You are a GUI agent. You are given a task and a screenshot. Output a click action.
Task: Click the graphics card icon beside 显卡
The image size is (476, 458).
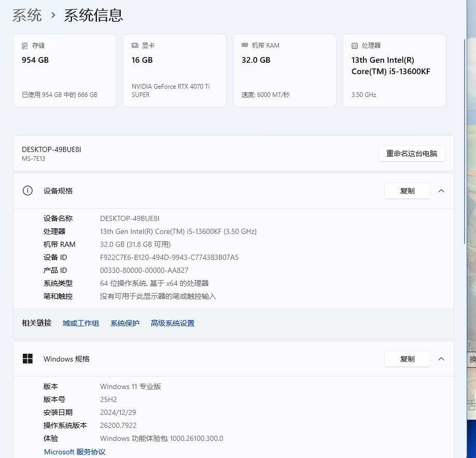[x=135, y=46]
